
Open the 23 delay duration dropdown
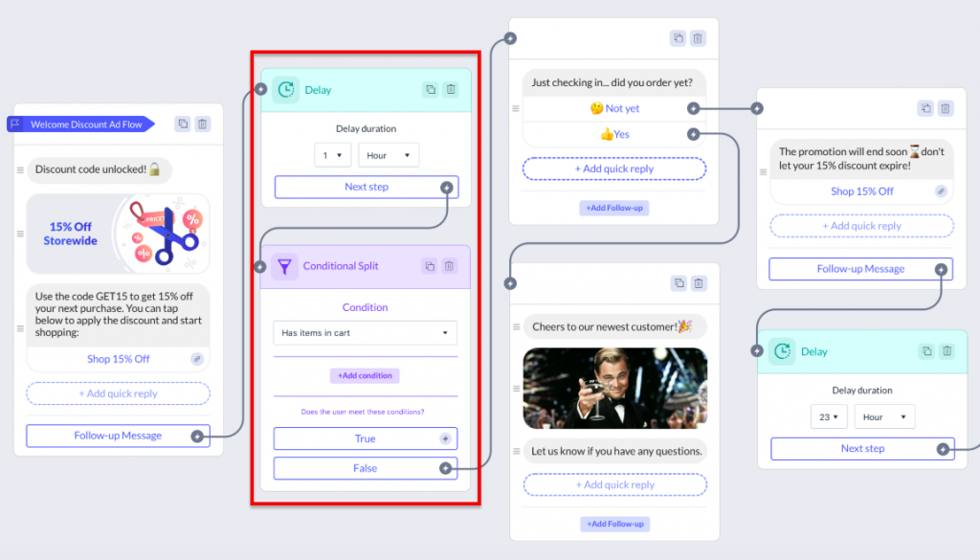click(x=829, y=416)
